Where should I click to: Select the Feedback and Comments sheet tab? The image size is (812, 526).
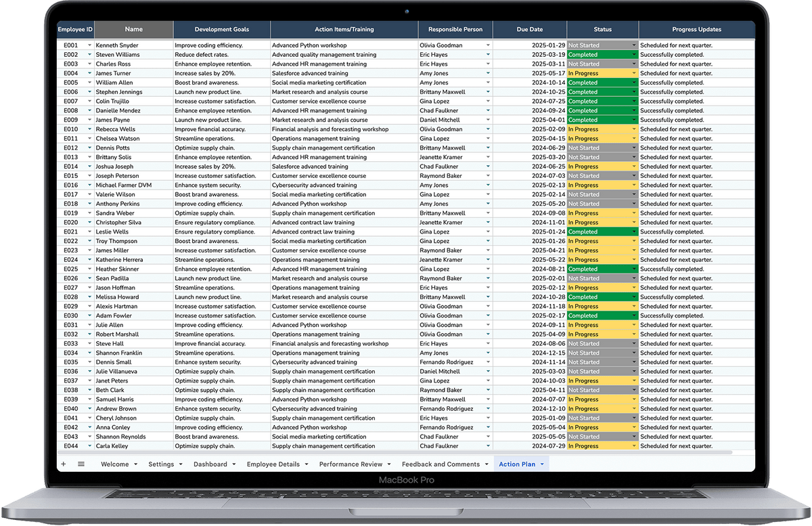point(441,464)
